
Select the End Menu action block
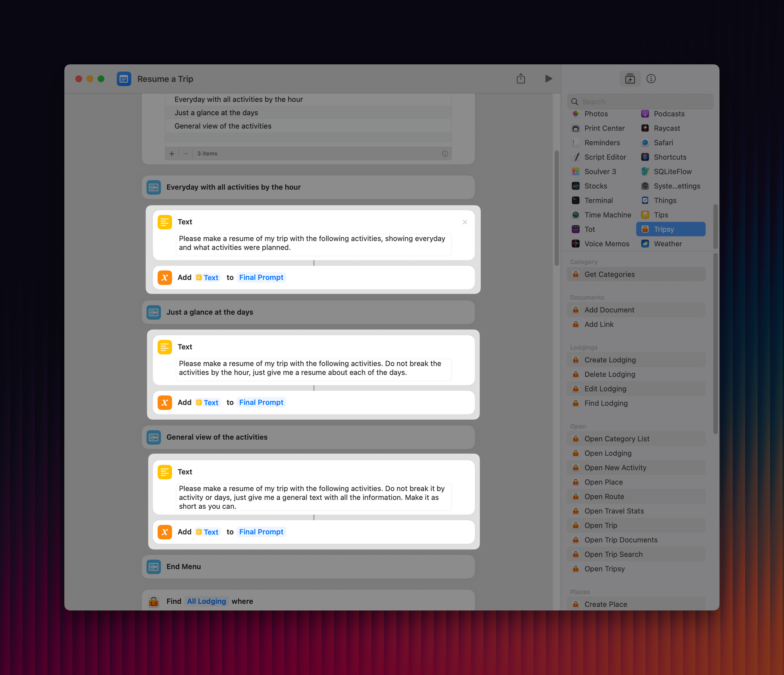pos(308,567)
